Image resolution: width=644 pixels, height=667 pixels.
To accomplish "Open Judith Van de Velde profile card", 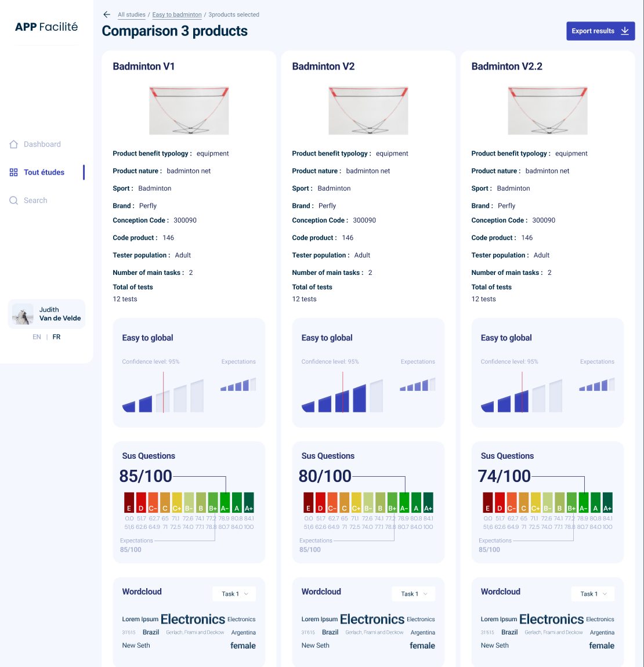I will coord(47,314).
